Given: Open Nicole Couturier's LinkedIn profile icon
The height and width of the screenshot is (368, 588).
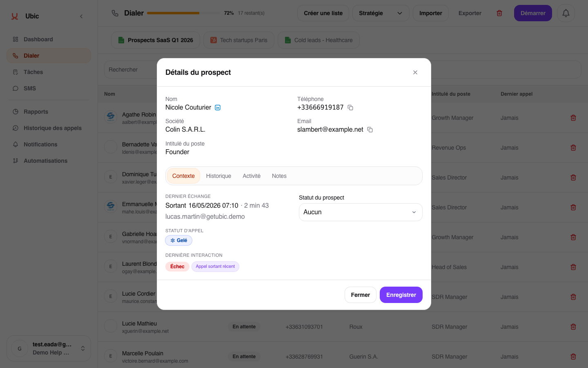Looking at the screenshot, I should pyautogui.click(x=218, y=108).
